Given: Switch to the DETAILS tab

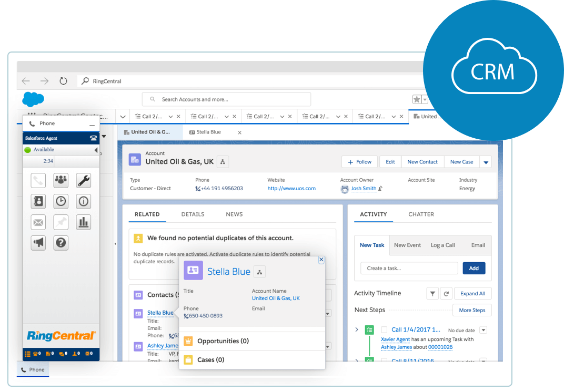Looking at the screenshot, I should 193,214.
